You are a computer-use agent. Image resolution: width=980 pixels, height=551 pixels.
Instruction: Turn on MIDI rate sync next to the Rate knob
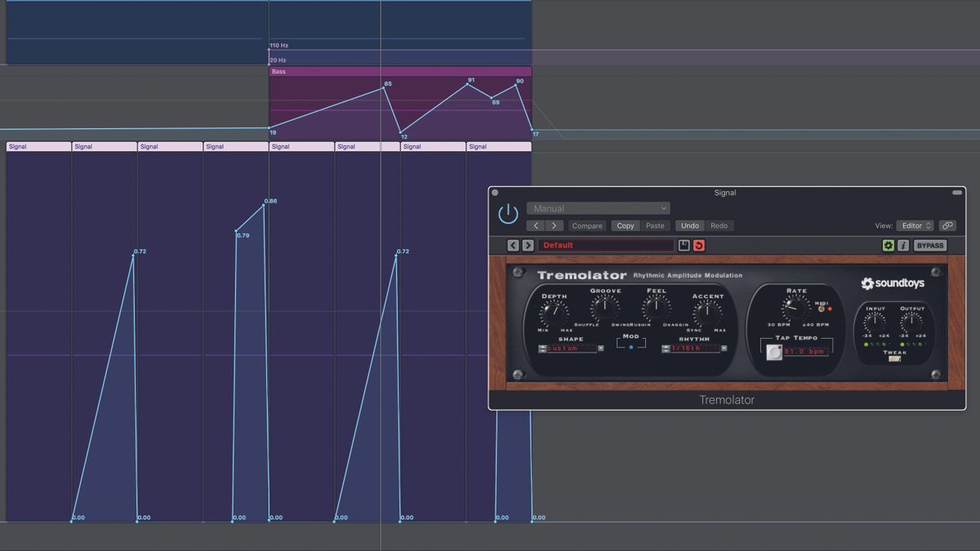(821, 308)
